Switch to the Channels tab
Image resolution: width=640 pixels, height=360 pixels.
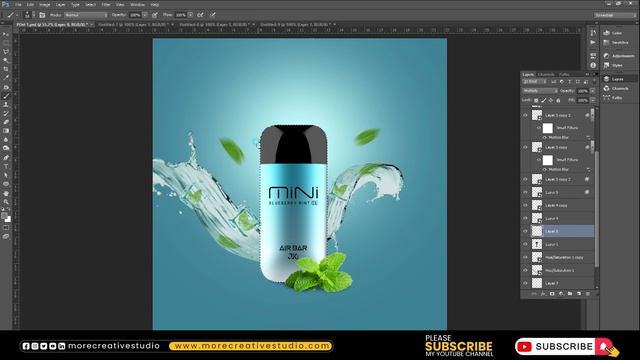[546, 74]
